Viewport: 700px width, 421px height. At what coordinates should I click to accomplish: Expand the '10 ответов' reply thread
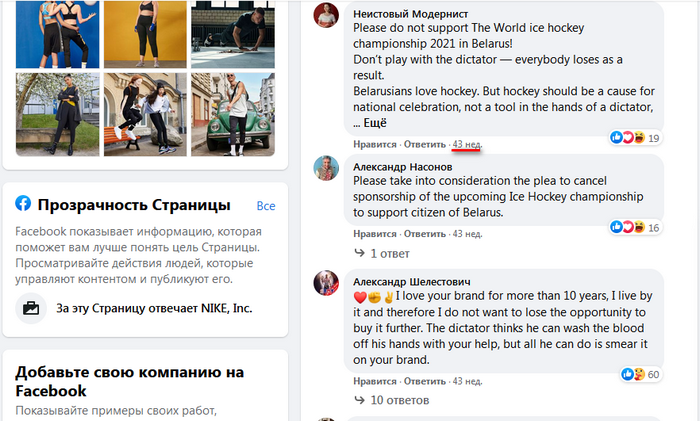point(384,400)
